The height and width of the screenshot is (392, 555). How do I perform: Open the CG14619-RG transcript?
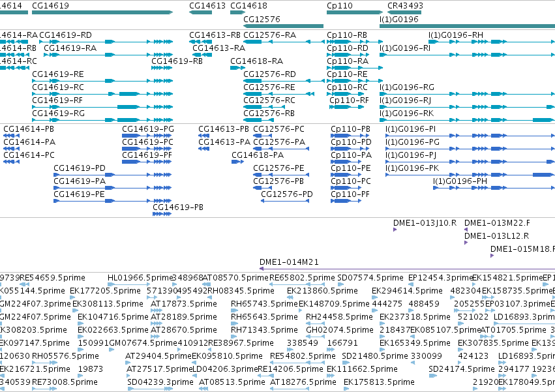(102, 120)
